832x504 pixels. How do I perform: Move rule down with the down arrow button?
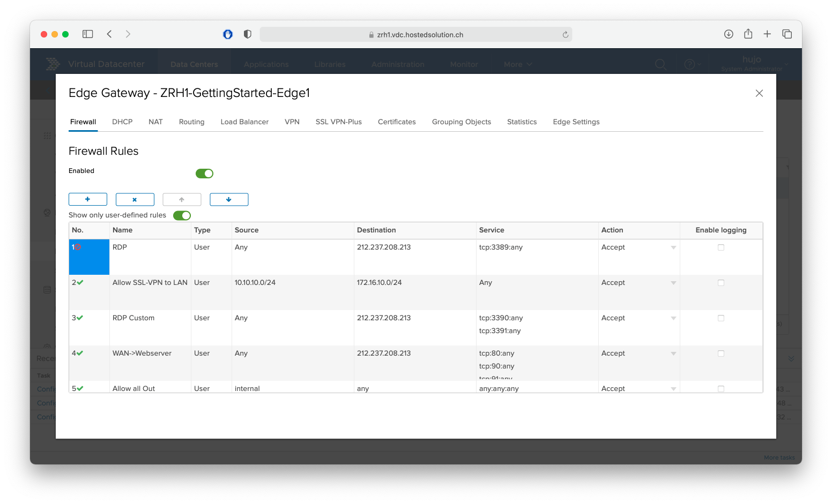pos(229,199)
